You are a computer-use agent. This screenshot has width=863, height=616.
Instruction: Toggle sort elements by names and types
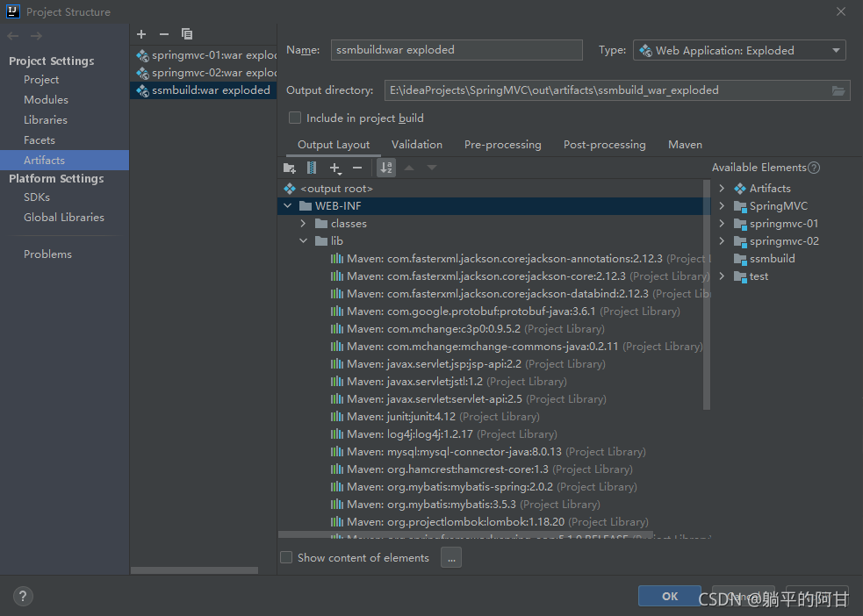click(386, 168)
